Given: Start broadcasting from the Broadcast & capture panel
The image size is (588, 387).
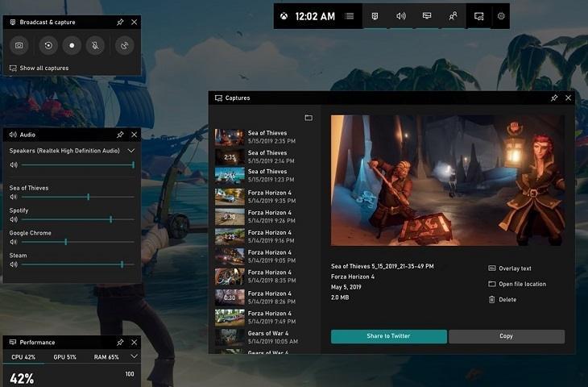Looking at the screenshot, I should (x=125, y=45).
